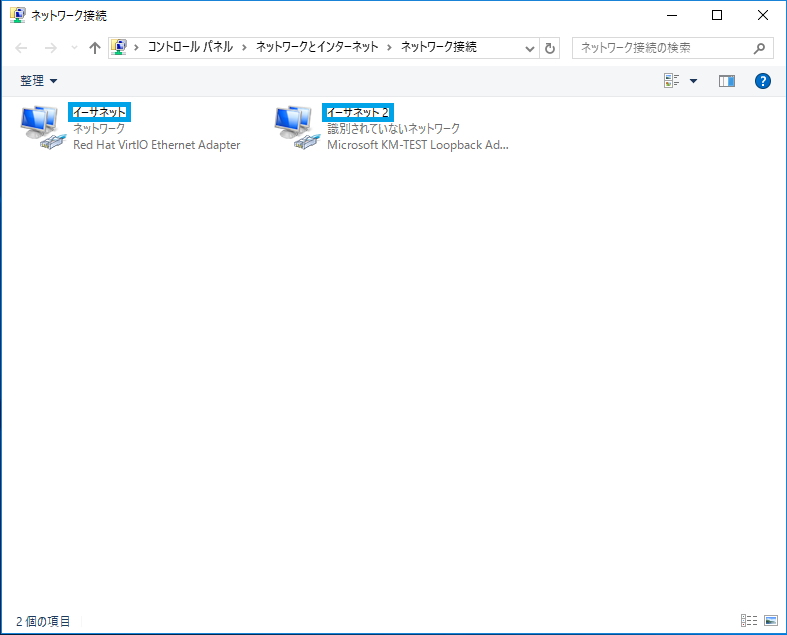Click the イーサネット name label
The image size is (787, 635).
99,112
